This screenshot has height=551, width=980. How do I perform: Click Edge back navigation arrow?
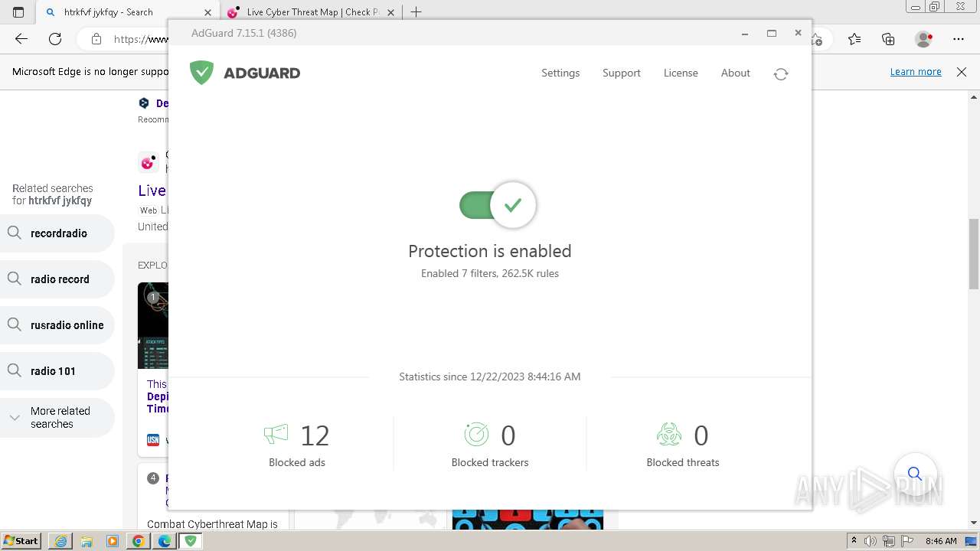click(x=21, y=39)
